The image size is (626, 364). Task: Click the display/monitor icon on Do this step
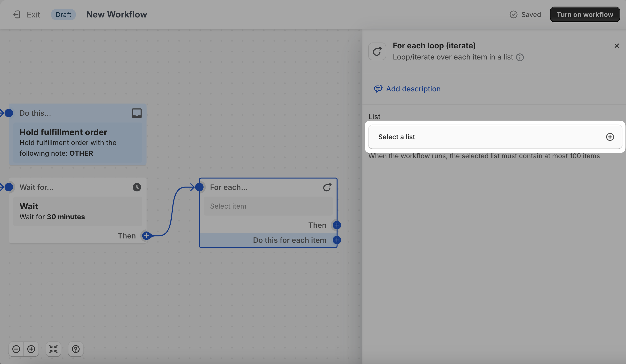[136, 113]
